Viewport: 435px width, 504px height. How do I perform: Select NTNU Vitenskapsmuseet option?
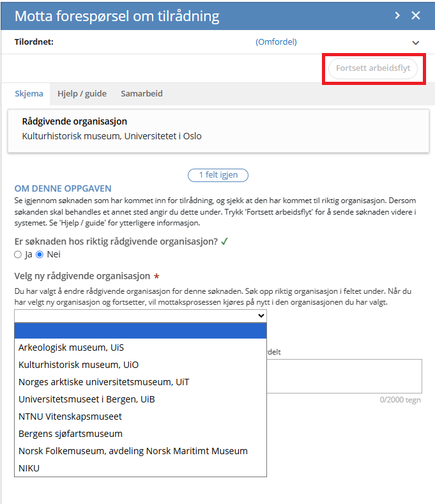point(70,416)
